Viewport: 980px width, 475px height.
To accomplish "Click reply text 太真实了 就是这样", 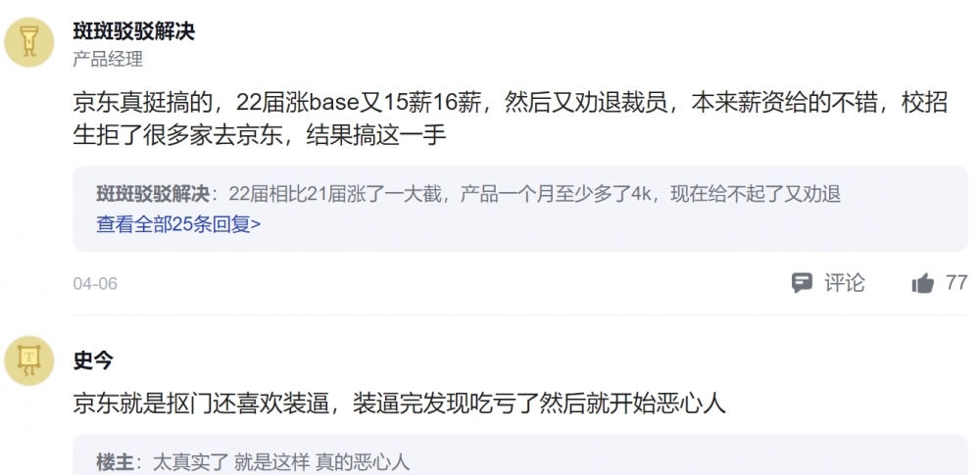I will [x=281, y=462].
